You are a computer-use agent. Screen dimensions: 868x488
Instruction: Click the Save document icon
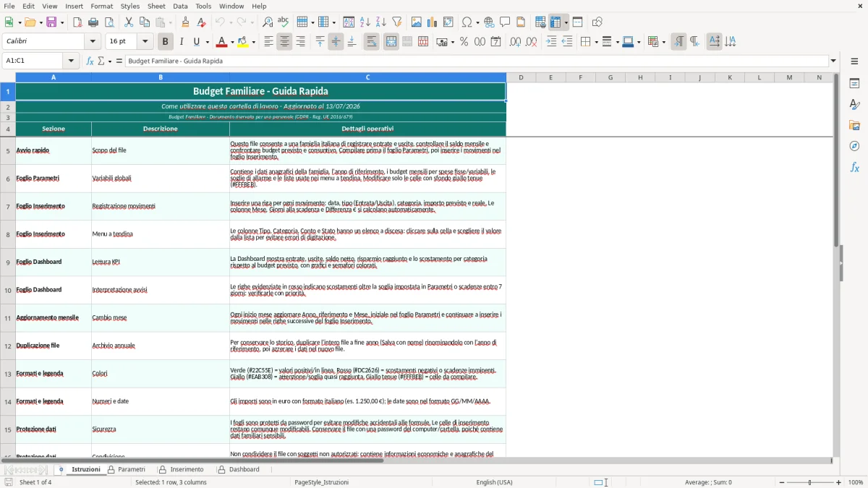pos(51,22)
